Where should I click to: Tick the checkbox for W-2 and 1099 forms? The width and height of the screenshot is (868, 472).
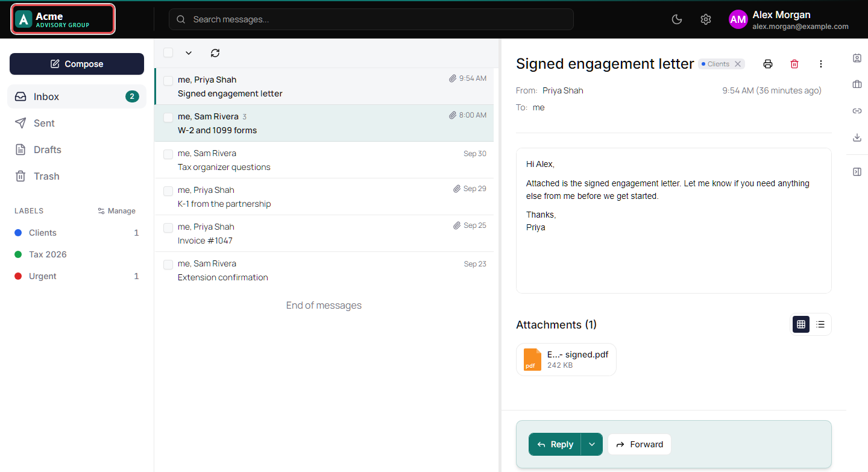[168, 117]
